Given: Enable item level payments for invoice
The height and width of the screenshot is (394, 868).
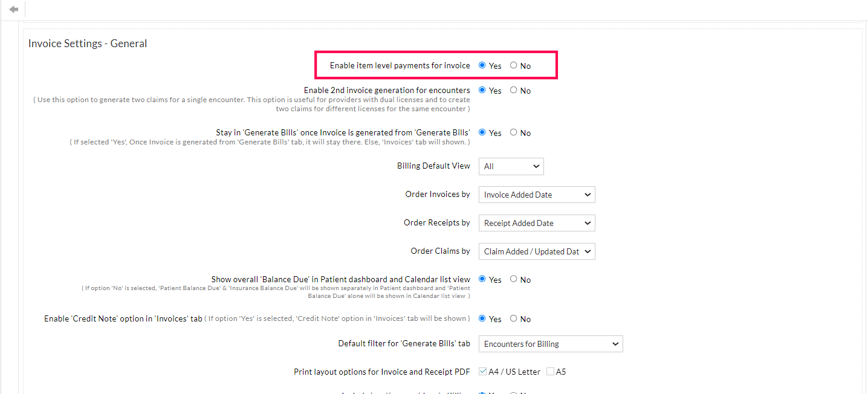Looking at the screenshot, I should point(482,65).
